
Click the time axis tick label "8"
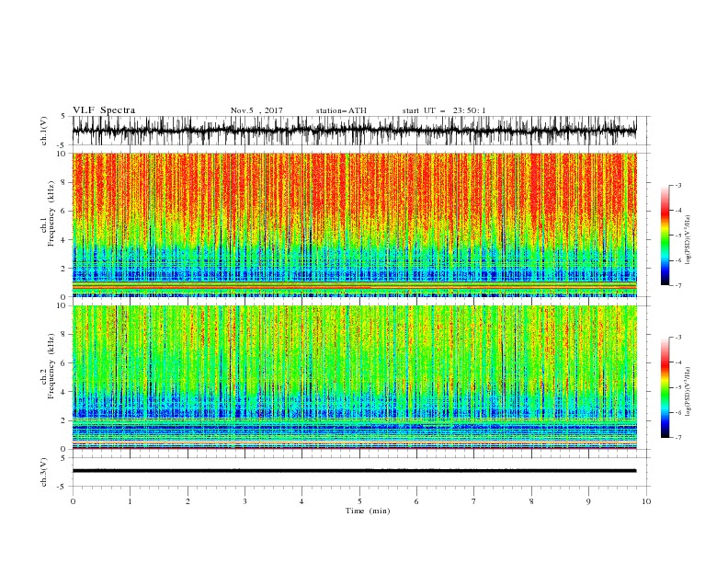point(531,501)
